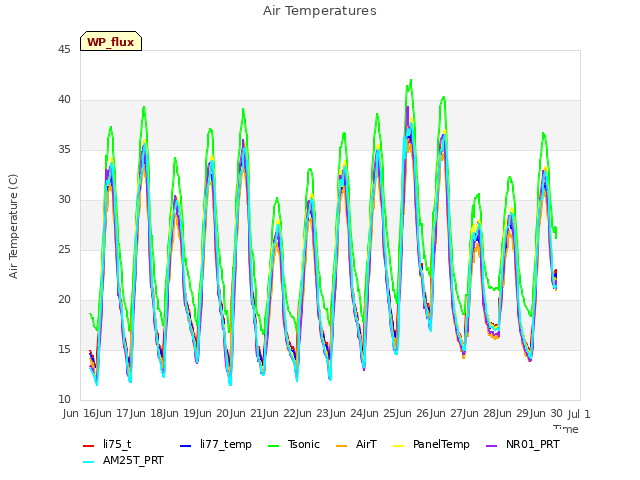The height and width of the screenshot is (480, 640).
Task: Click the 29Jun x-axis date label
Action: click(x=531, y=413)
